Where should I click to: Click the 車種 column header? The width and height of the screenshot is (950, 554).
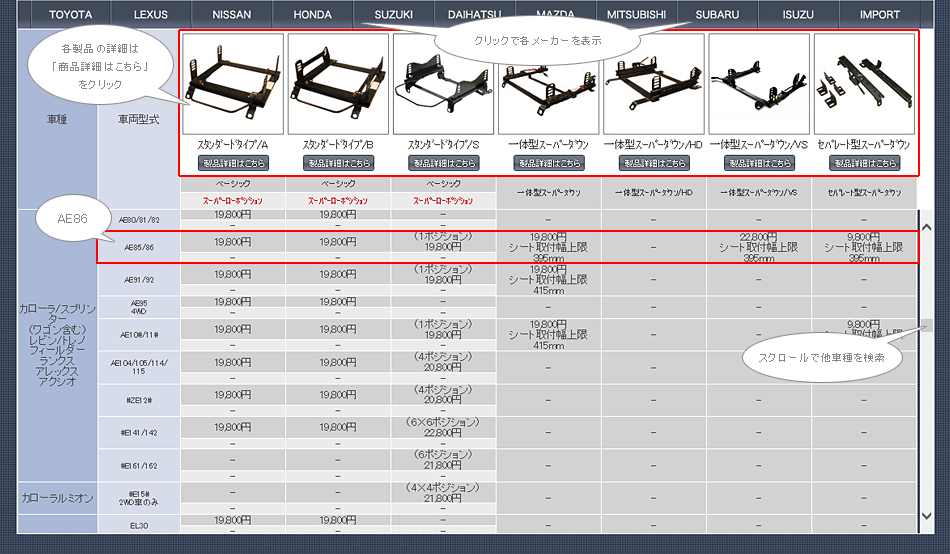58,119
